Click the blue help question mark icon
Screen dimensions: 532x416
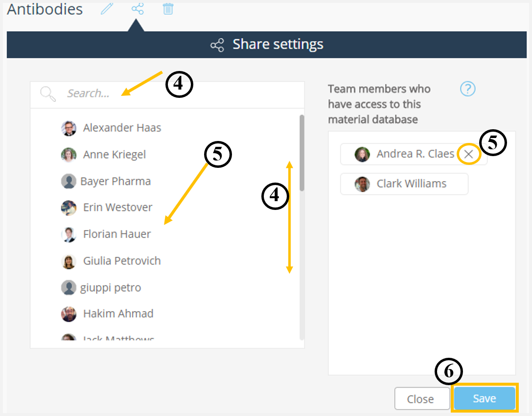point(467,89)
